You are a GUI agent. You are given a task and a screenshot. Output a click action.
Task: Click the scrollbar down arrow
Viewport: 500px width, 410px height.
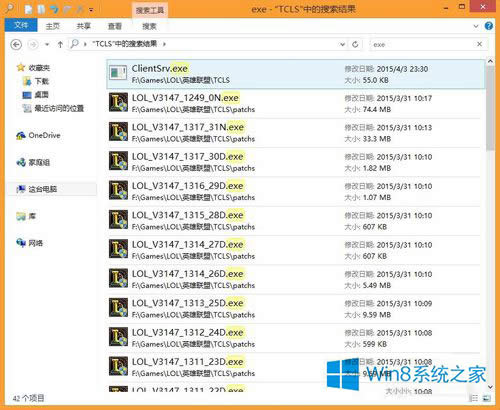[x=490, y=387]
